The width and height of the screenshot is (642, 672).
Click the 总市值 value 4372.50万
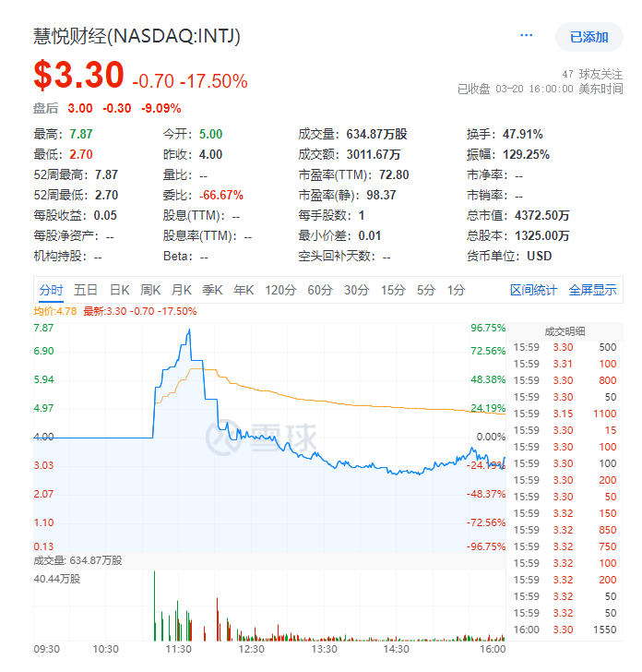point(541,215)
